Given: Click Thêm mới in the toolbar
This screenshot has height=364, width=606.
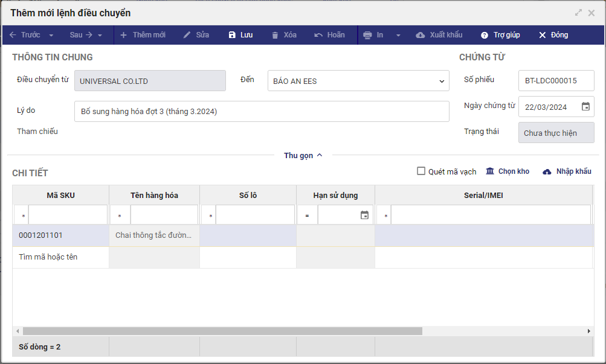Looking at the screenshot, I should click(143, 35).
